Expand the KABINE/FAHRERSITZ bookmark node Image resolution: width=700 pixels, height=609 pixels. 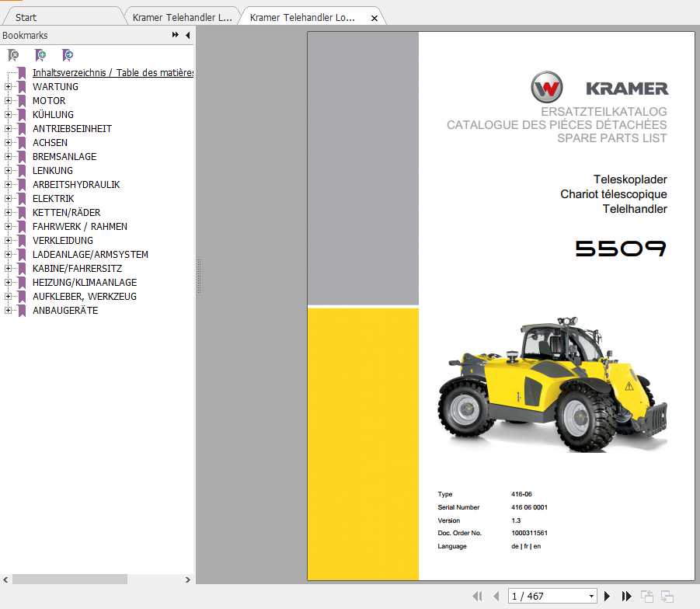(x=8, y=268)
